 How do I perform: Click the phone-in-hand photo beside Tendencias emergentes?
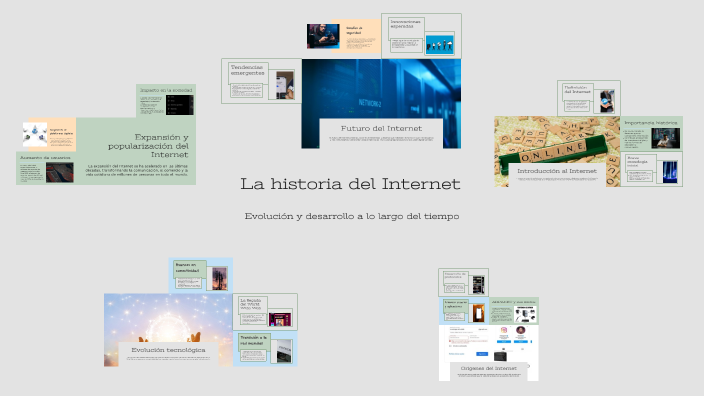click(x=285, y=85)
